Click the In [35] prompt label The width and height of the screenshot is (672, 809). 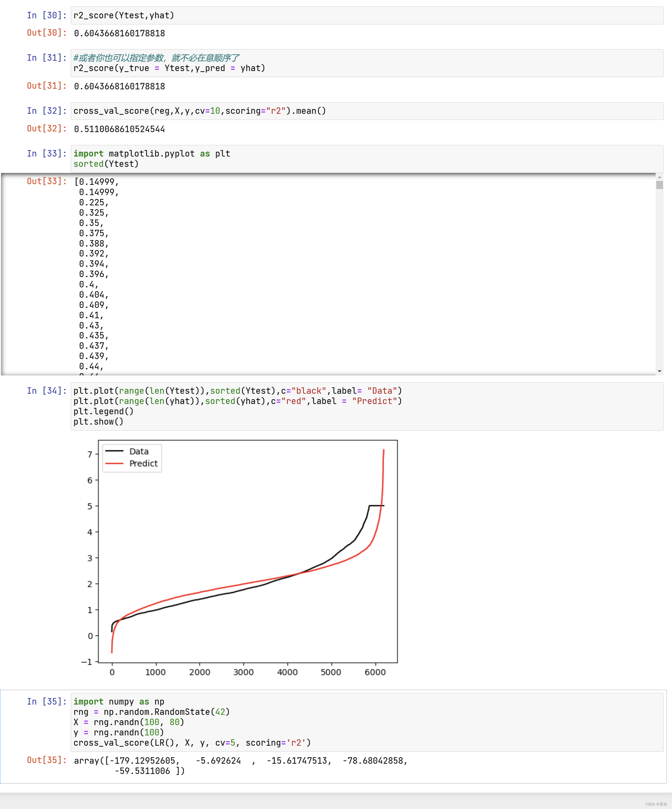click(47, 702)
